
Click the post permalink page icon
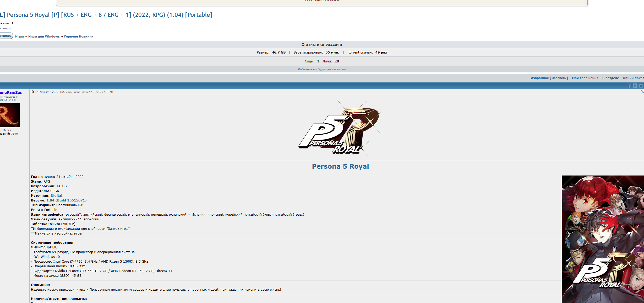click(x=32, y=92)
